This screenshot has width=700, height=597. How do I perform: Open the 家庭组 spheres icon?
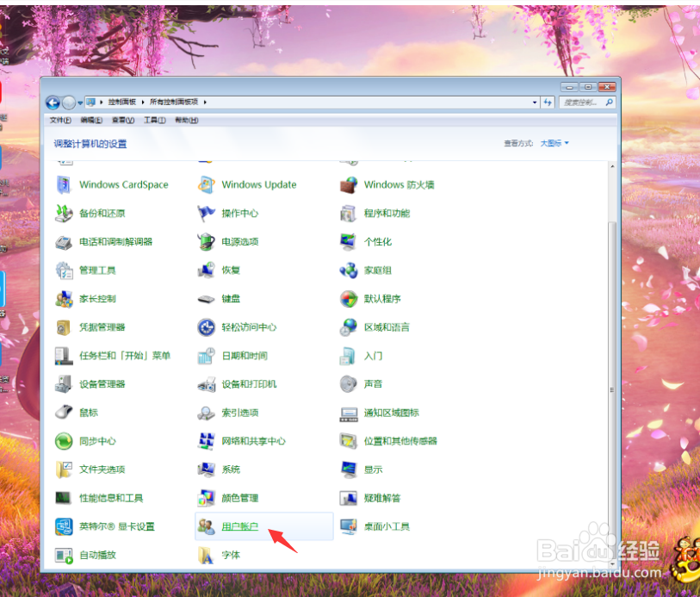(x=348, y=271)
